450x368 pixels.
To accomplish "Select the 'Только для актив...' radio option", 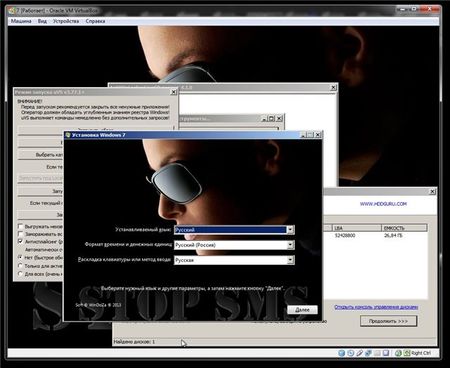I will 20,266.
